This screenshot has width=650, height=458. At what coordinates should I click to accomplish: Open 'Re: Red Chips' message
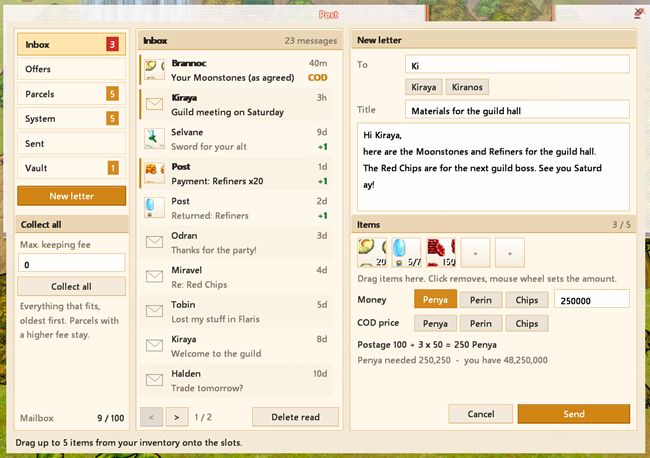[235, 276]
